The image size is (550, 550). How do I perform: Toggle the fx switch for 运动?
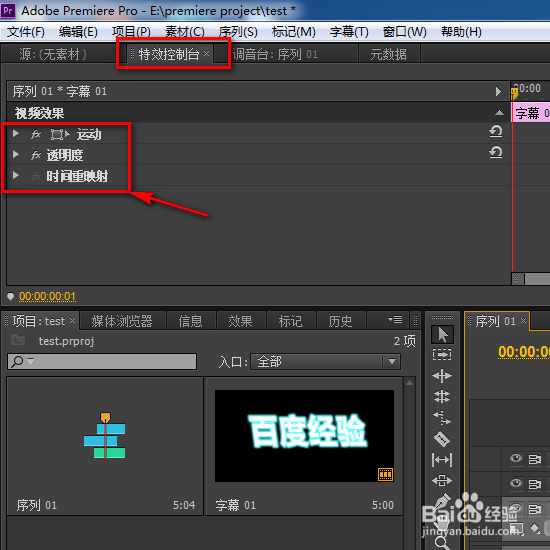click(x=36, y=134)
